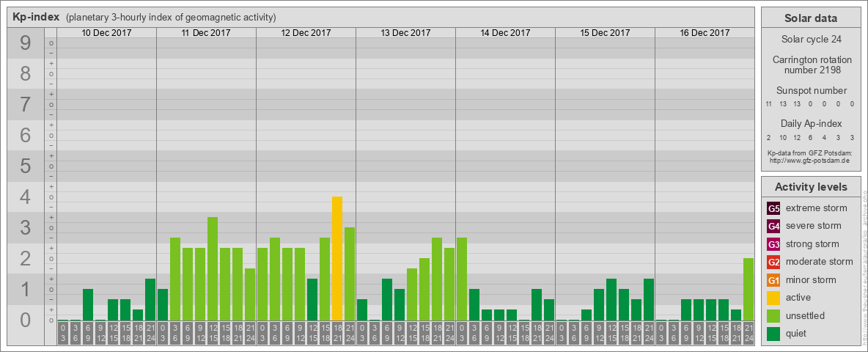Click the '13 Dec 2017' date header
Viewport: 868px width, 352px height.
pos(405,33)
